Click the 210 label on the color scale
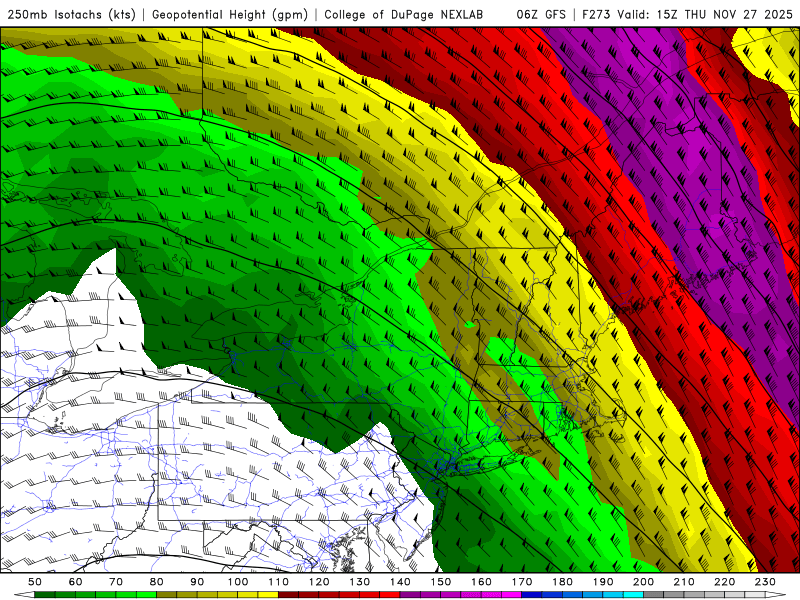Image resolution: width=800 pixels, height=600 pixels. (684, 582)
